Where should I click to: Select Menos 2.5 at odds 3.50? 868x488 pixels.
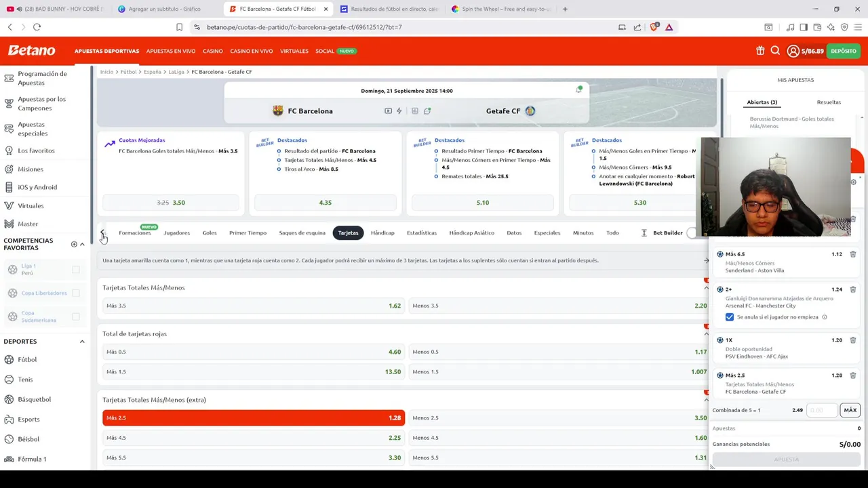[559, 418]
